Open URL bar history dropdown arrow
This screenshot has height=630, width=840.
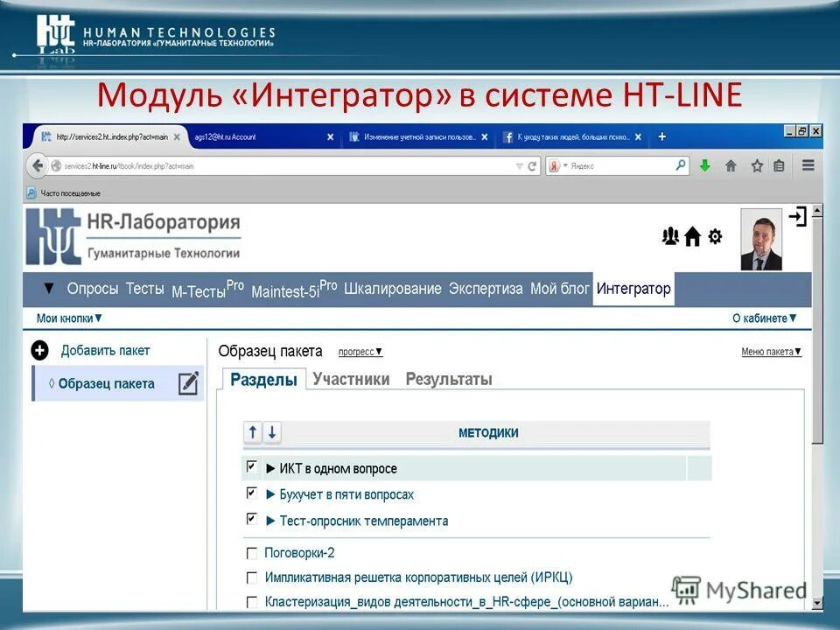coord(519,166)
